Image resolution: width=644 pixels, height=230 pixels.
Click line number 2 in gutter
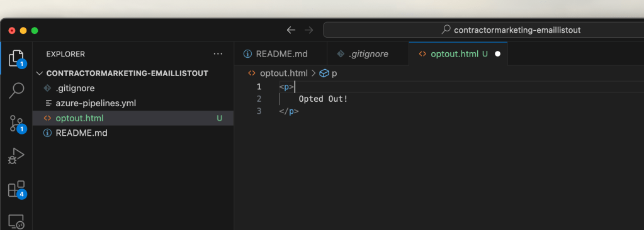pos(259,99)
